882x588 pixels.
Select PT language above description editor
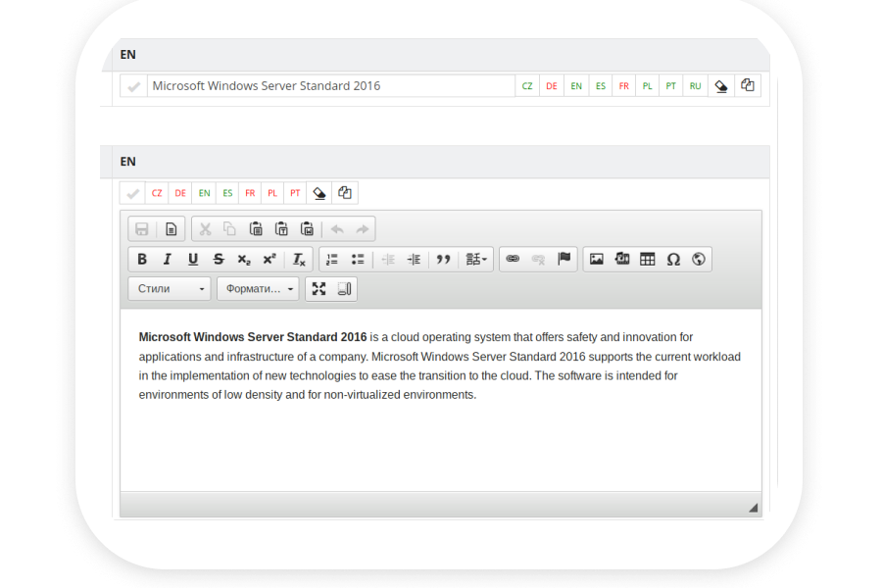295,193
